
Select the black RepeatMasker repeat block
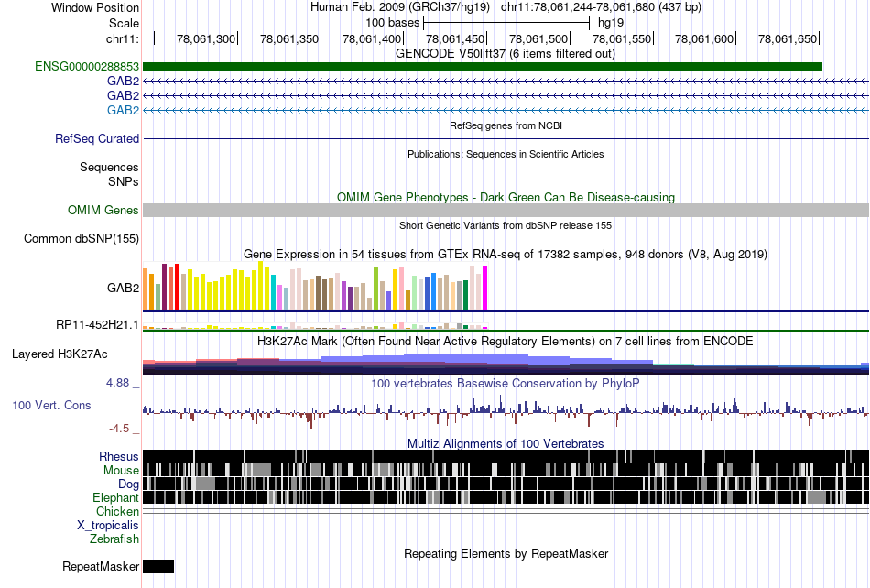158,566
